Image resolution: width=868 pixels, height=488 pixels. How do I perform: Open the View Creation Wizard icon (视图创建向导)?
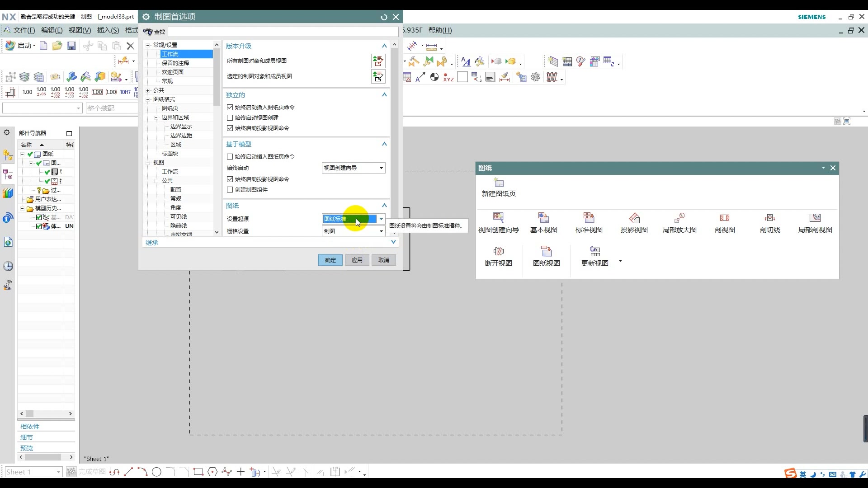(498, 218)
